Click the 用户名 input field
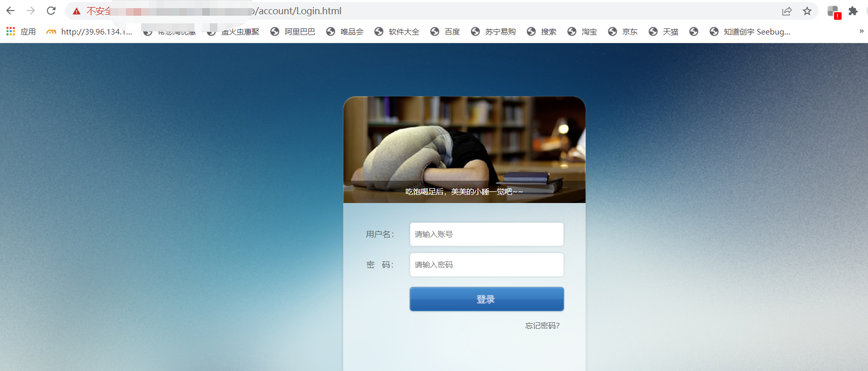Image resolution: width=868 pixels, height=371 pixels. [487, 234]
